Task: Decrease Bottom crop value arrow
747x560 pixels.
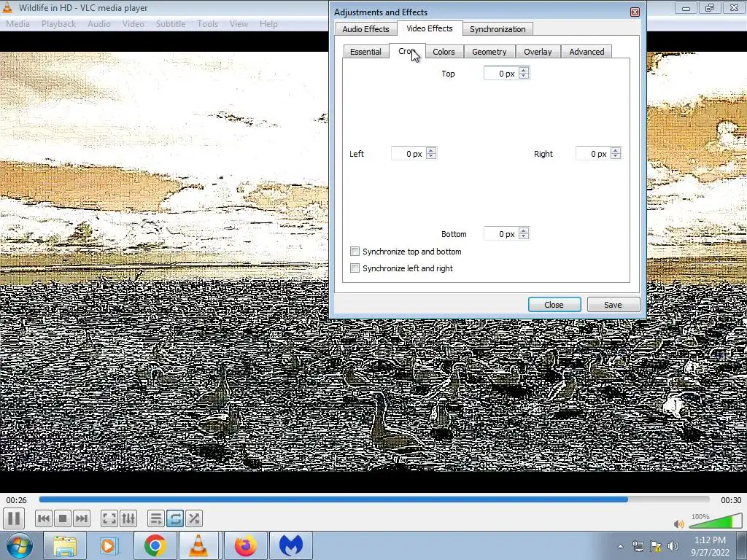Action: pyautogui.click(x=524, y=237)
